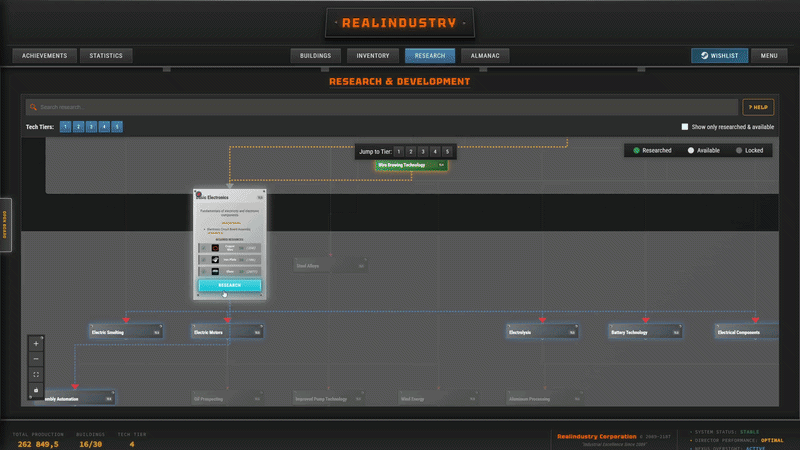Fit research tree to view

tap(36, 374)
